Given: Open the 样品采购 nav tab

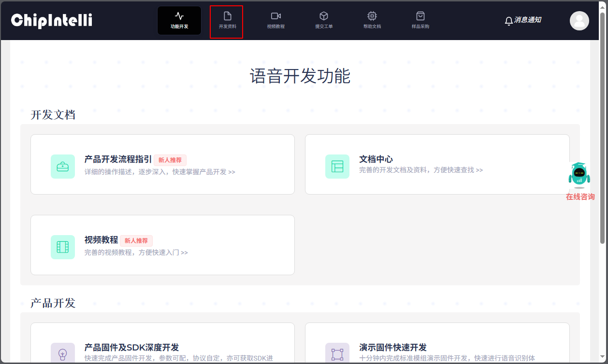Looking at the screenshot, I should coord(420,20).
